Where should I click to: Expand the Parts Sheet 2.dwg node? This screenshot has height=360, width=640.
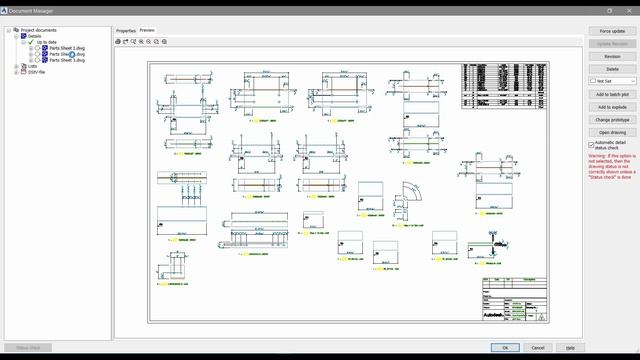[x=31, y=54]
